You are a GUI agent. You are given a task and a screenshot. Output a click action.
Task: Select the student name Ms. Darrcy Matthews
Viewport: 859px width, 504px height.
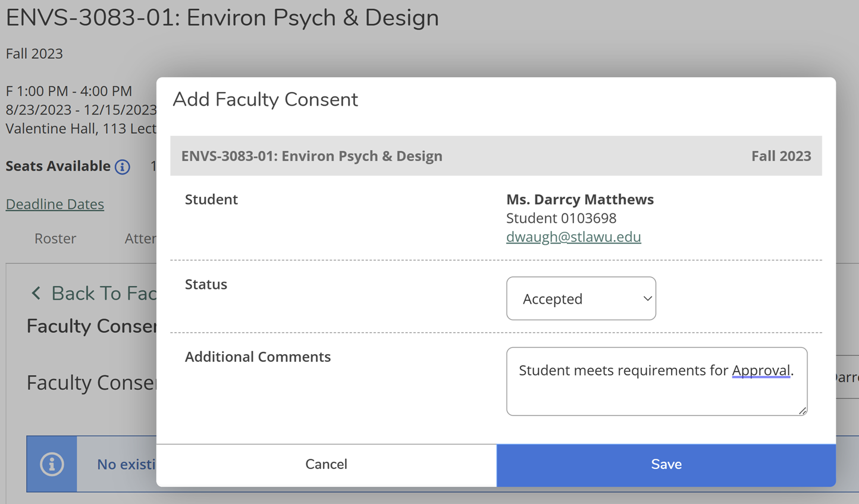579,199
